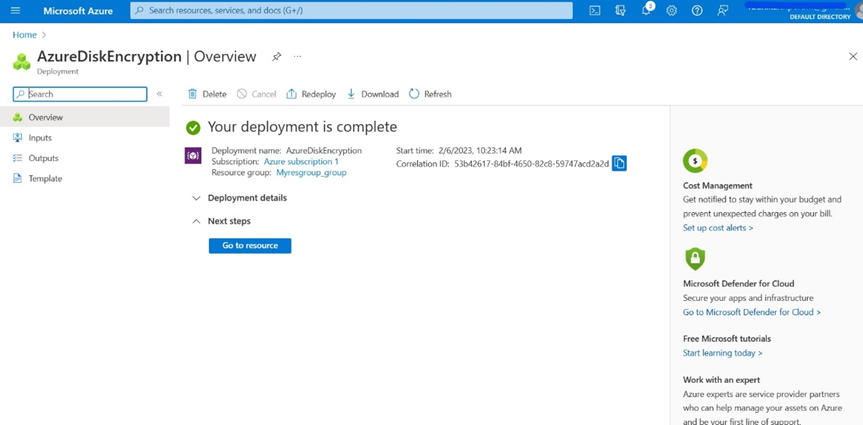This screenshot has width=863, height=425.
Task: Launch Cloud Shell from the top bar
Action: pos(594,10)
